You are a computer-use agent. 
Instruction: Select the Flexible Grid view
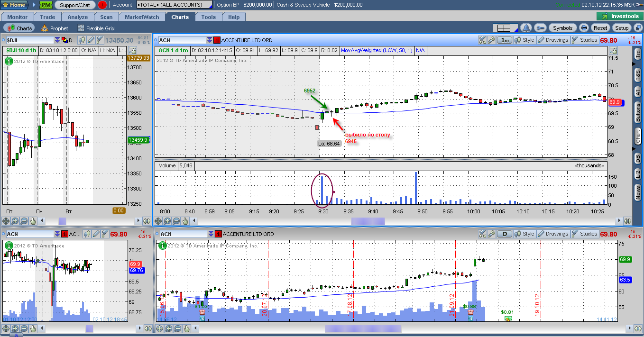[96, 28]
